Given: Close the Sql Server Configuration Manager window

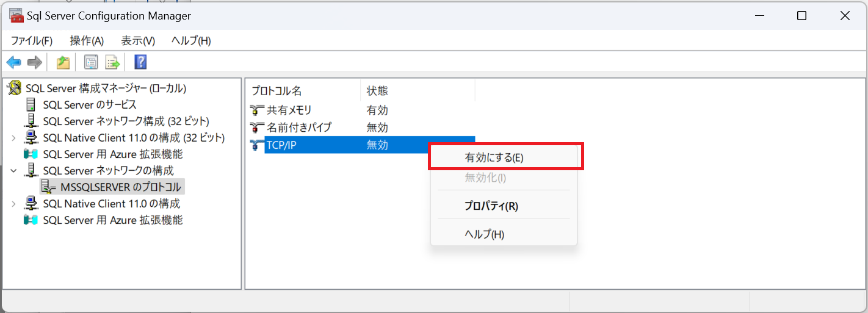Looking at the screenshot, I should (x=845, y=16).
